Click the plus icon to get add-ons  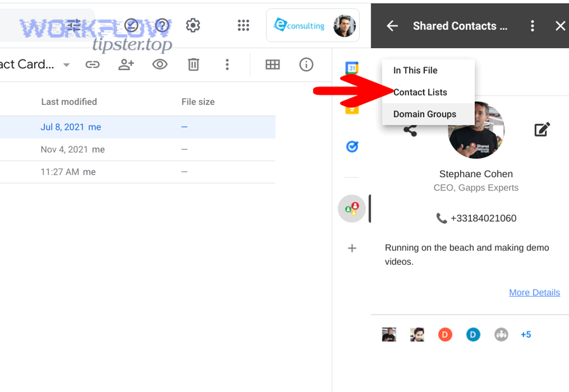point(352,248)
